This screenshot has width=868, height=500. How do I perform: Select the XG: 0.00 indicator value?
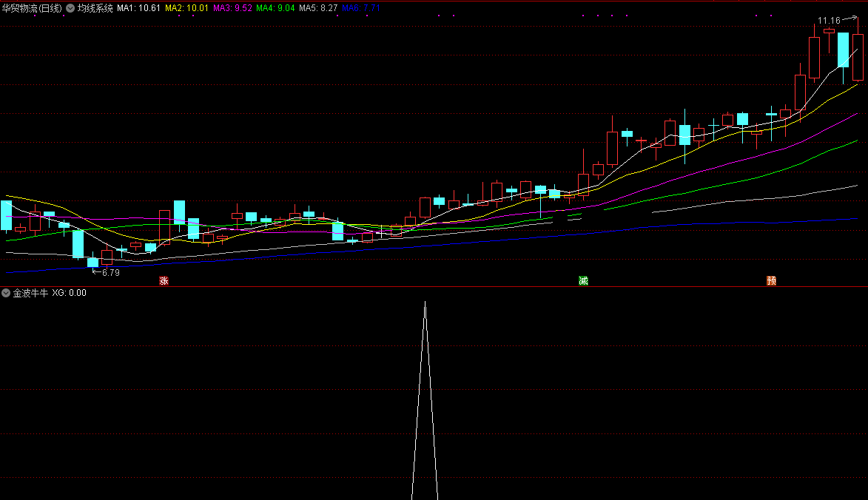click(x=70, y=293)
